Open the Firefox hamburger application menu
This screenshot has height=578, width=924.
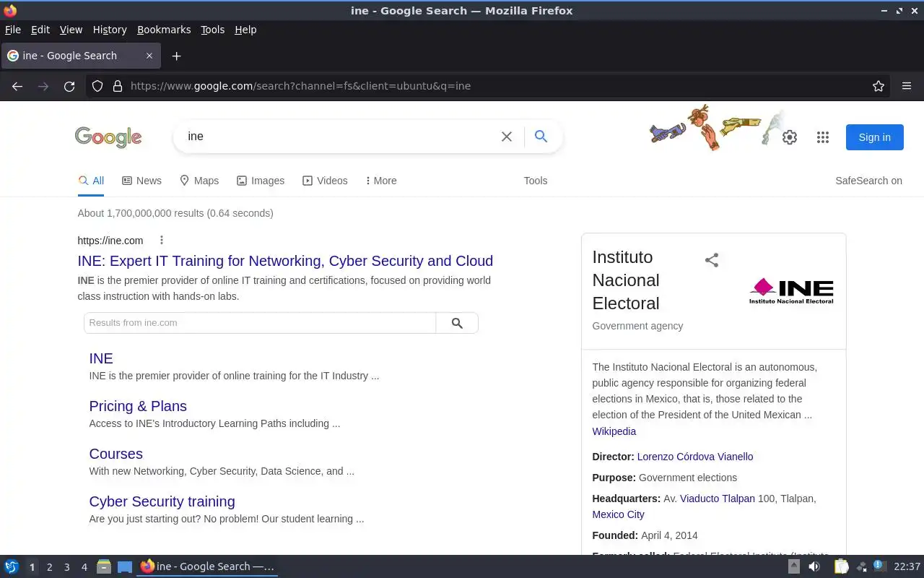point(907,86)
